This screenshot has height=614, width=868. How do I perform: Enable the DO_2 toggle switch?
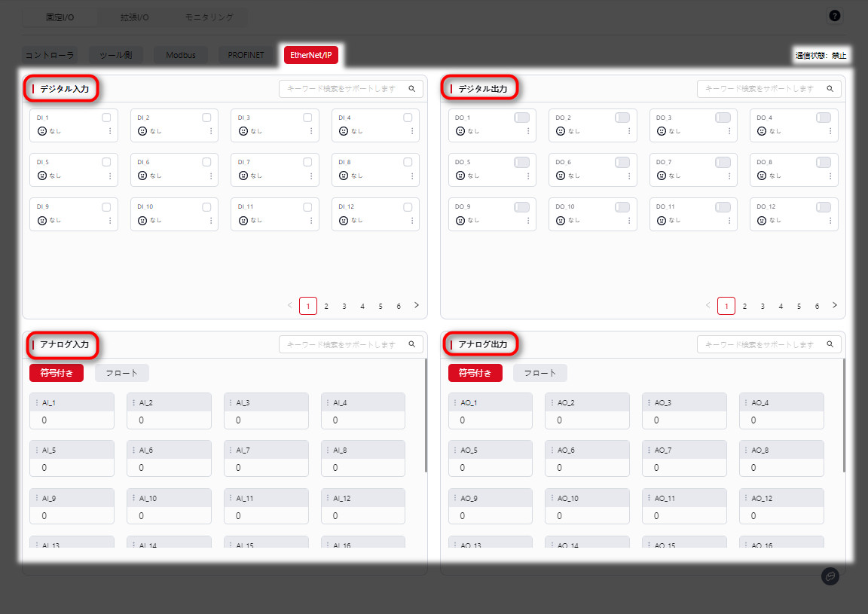[x=622, y=118]
